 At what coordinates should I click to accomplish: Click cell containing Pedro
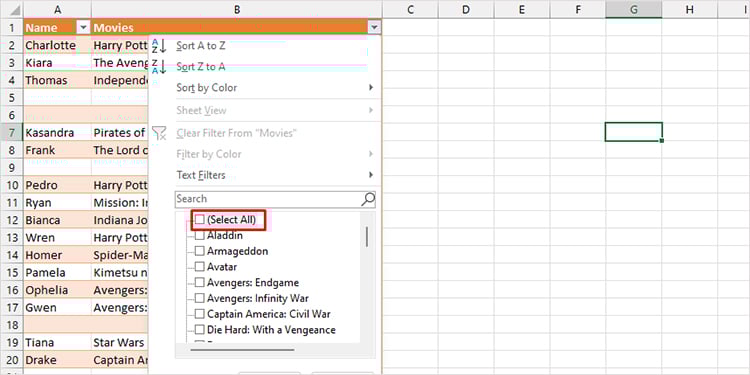click(x=57, y=185)
